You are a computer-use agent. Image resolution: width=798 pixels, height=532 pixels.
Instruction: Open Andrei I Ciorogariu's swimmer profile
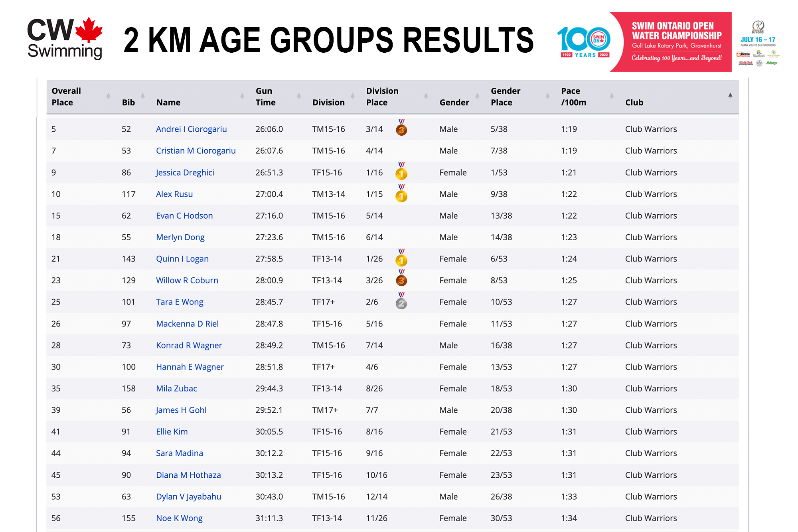pos(192,129)
